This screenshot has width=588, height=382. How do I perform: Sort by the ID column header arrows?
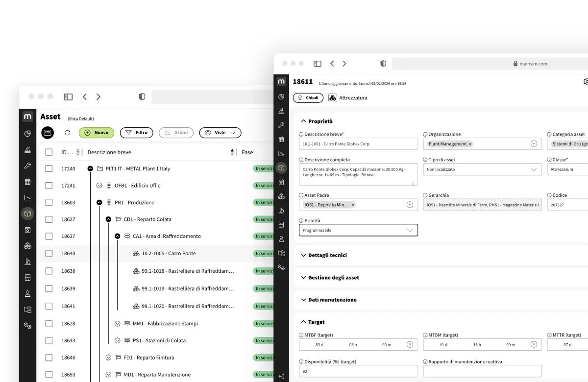[x=78, y=152]
